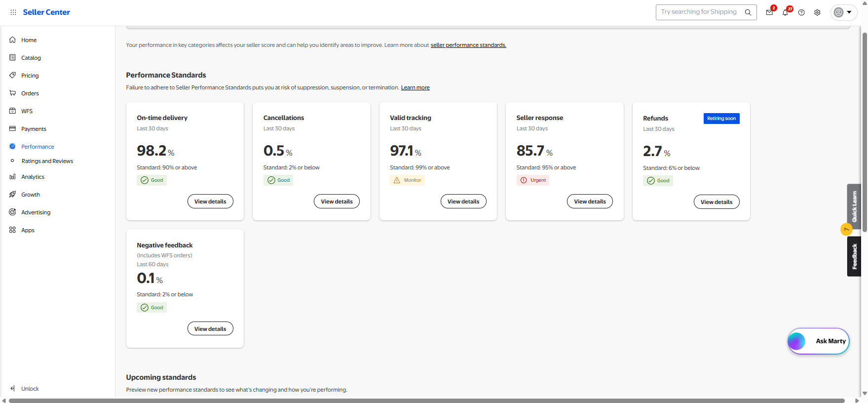Click the yellow Quick Learn circle icon

[846, 229]
